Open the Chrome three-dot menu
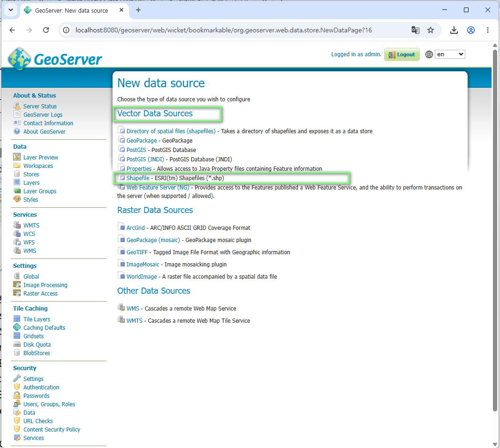 487,30
